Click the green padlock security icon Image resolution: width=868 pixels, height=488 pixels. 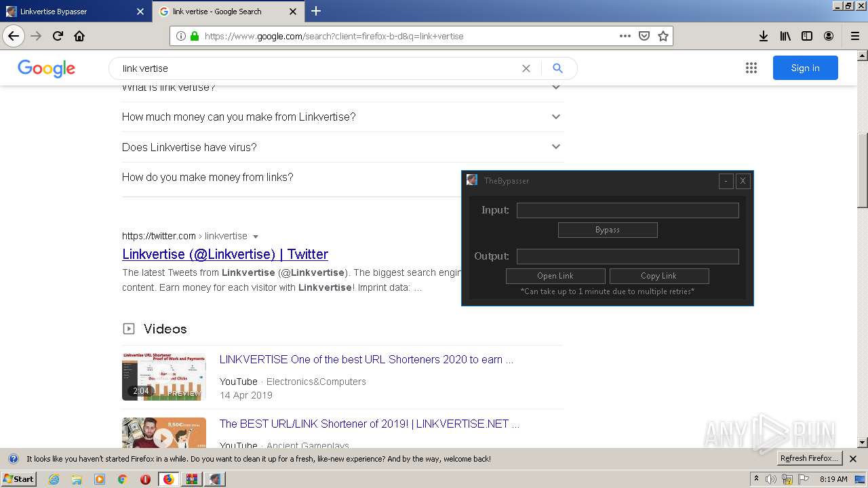tap(195, 36)
